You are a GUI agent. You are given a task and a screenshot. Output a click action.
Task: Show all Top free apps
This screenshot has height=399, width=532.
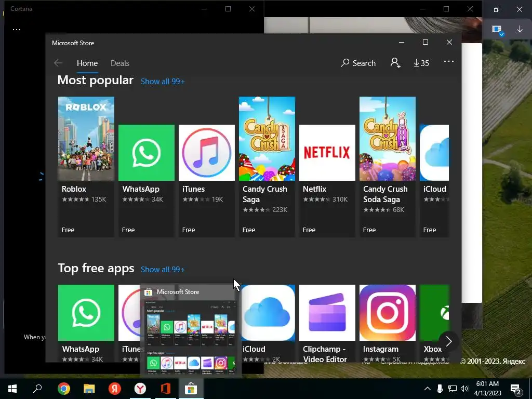click(x=163, y=270)
